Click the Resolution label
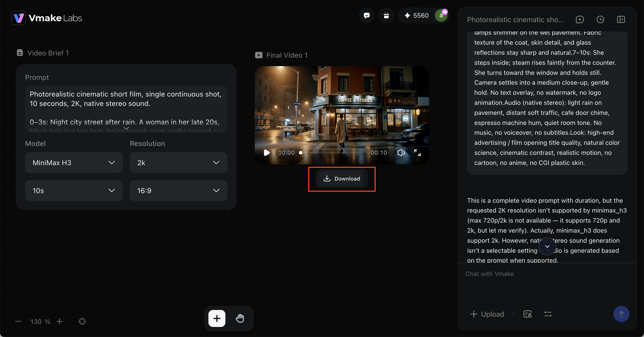644x337 pixels. 147,143
